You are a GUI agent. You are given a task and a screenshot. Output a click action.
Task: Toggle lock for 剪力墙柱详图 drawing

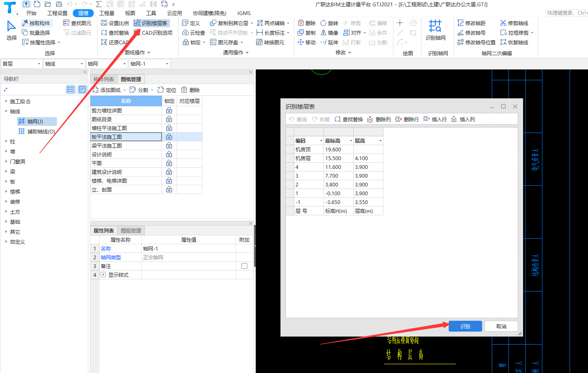[x=169, y=110]
